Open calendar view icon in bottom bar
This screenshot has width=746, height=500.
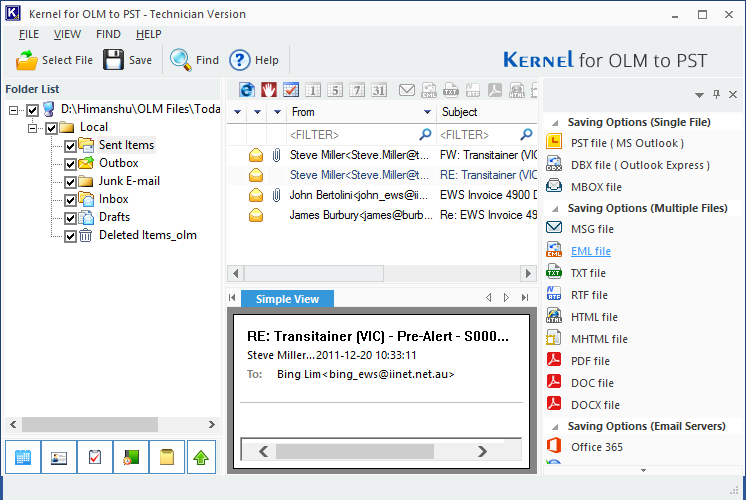23,457
